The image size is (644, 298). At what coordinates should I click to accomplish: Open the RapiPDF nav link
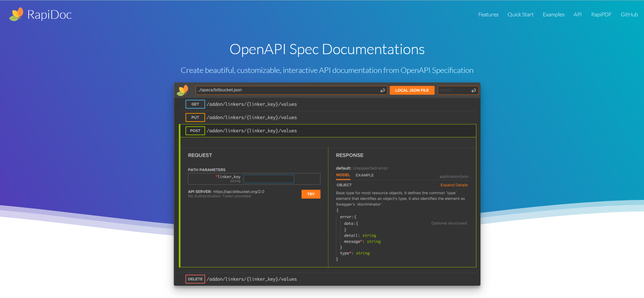[x=601, y=15]
